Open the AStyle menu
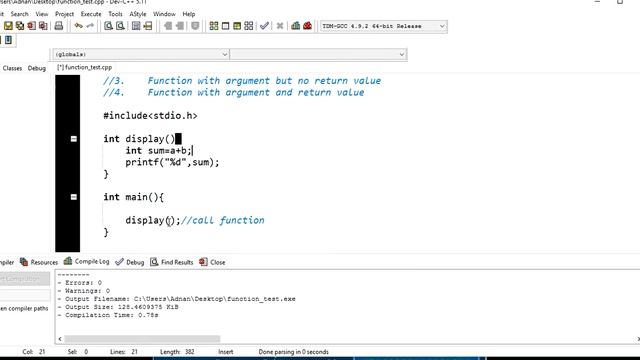The height and width of the screenshot is (360, 640). pyautogui.click(x=138, y=14)
